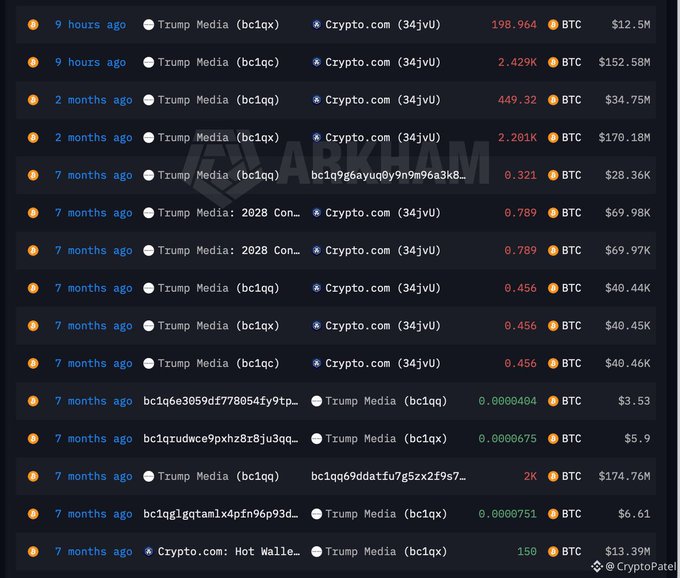The image size is (680, 578).
Task: Open the '2 months ago' link in the $34.75M row
Action: coord(94,100)
